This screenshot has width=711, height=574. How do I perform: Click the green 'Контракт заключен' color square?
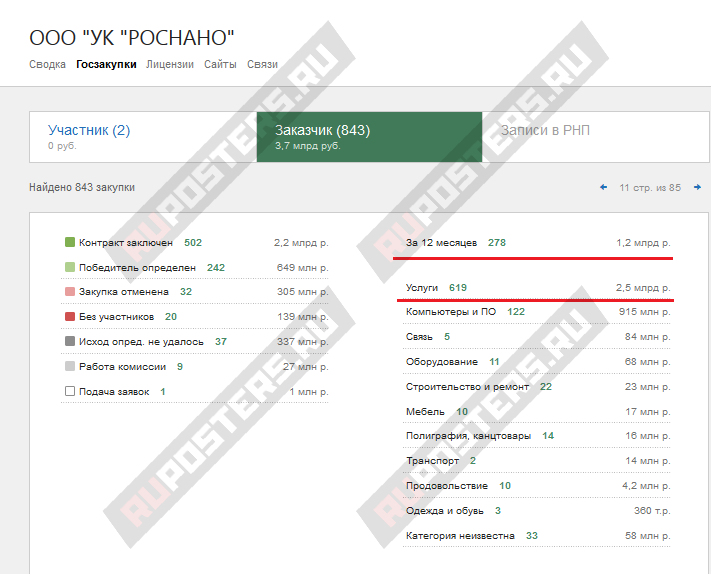(70, 242)
